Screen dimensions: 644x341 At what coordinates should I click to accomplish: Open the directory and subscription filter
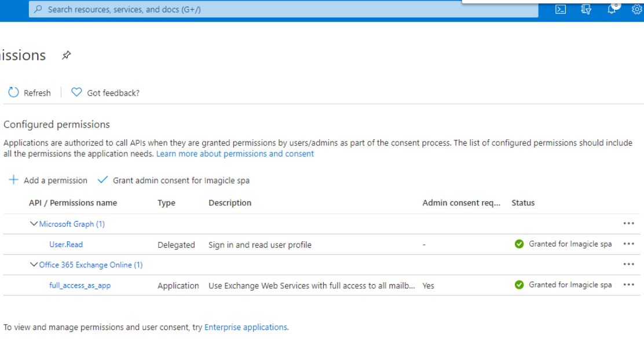click(x=586, y=9)
